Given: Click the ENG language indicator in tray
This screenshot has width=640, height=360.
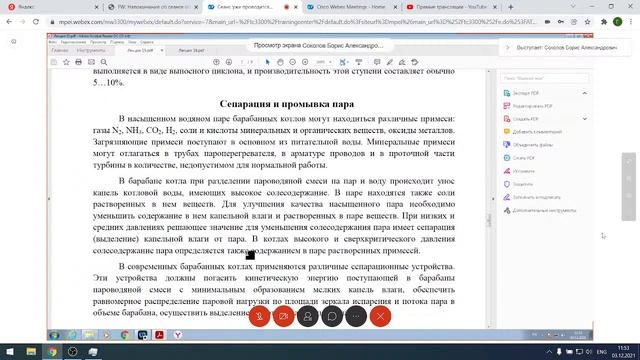Looking at the screenshot, I should click(x=602, y=351).
